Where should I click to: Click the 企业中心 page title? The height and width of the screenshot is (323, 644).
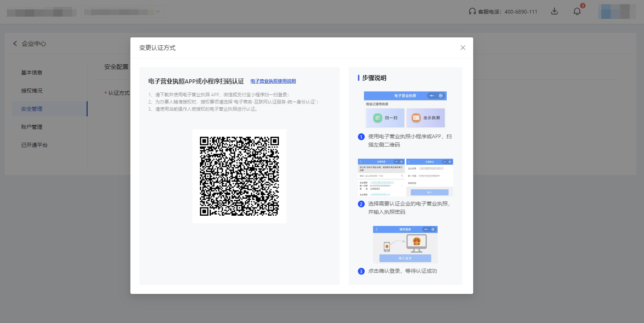click(34, 43)
